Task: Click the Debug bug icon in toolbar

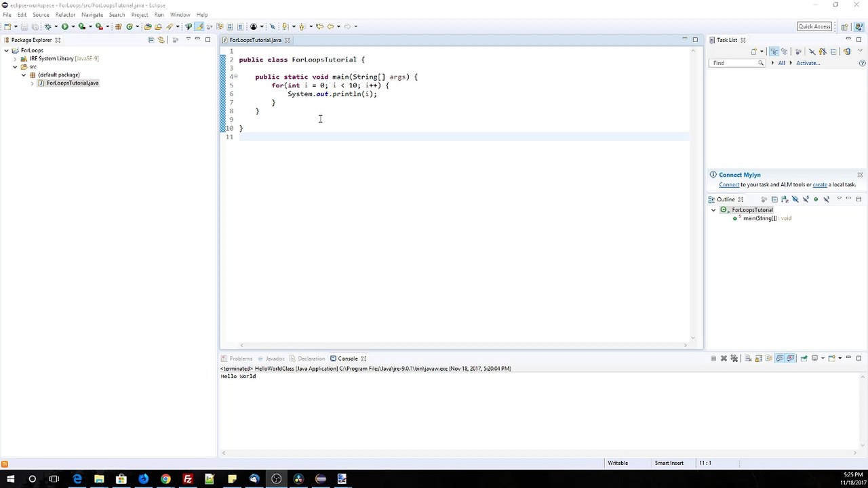Action: [48, 26]
